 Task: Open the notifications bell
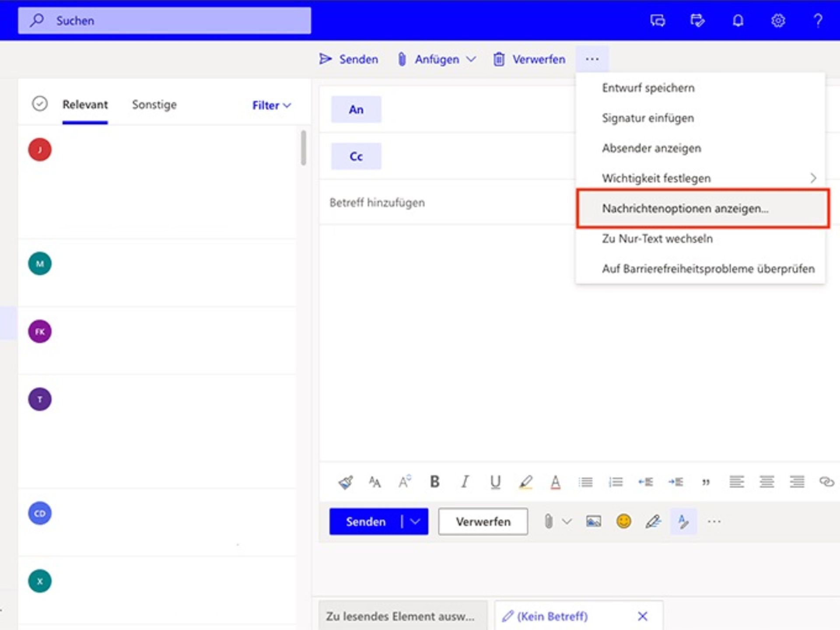tap(738, 21)
